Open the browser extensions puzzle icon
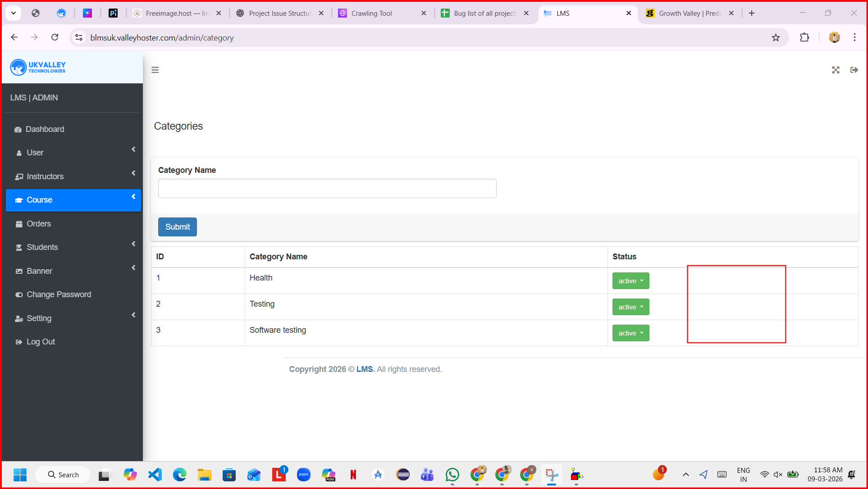Viewport: 868px width, 489px height. point(804,38)
